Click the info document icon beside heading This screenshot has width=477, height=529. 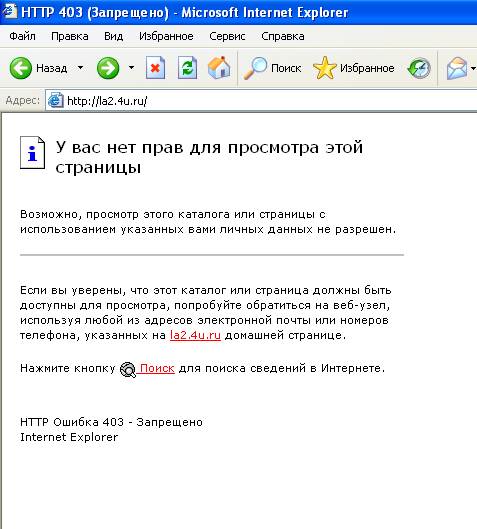[32, 152]
